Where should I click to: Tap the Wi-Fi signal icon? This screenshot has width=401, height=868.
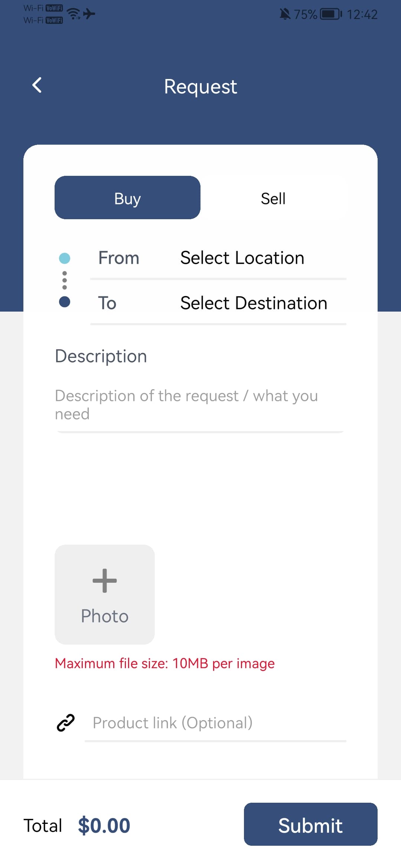[74, 14]
